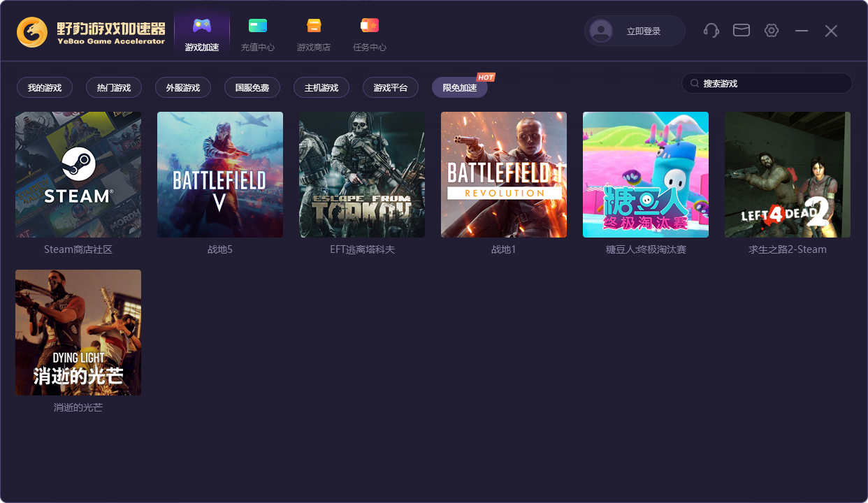
Task: Click the 消逝的光芒 label under cover
Action: (x=78, y=407)
